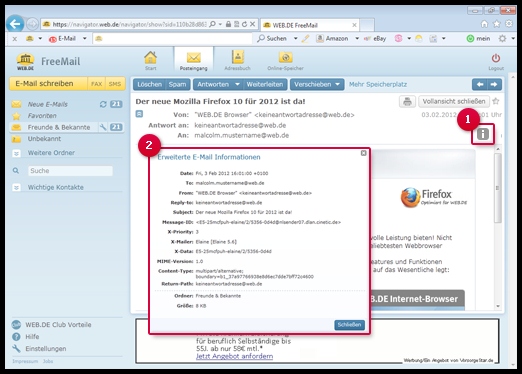Select the WEB.DE FreeMail browser tab
The height and width of the screenshot is (374, 522).
[310, 25]
